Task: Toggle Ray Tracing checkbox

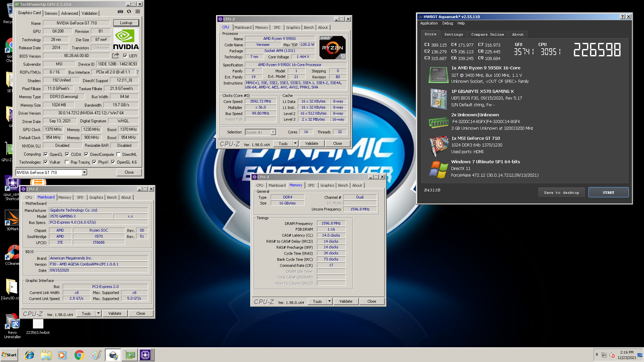Action: [x=67, y=162]
